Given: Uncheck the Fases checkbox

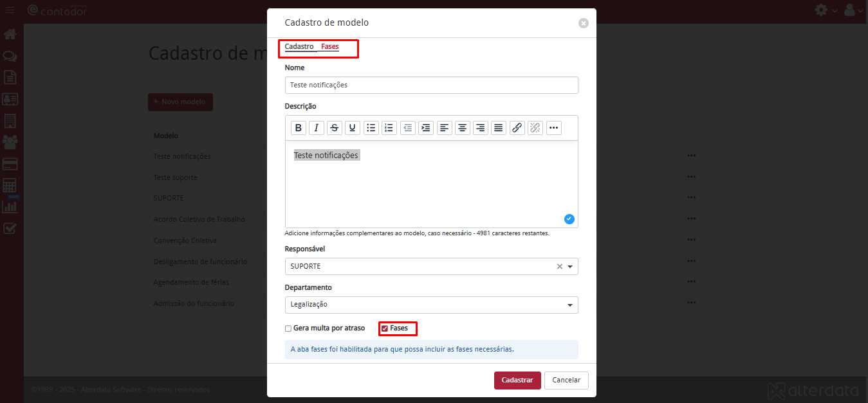Looking at the screenshot, I should tap(385, 328).
